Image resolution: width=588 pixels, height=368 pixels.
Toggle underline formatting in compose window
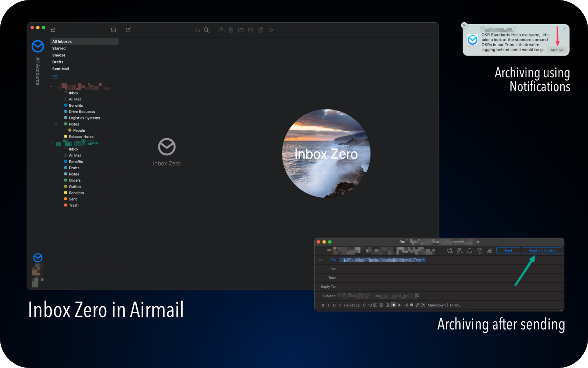tap(334, 305)
